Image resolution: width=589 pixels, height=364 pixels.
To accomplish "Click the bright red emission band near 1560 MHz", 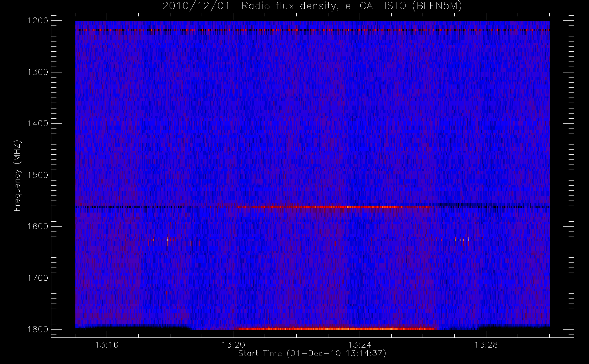I will tap(333, 207).
